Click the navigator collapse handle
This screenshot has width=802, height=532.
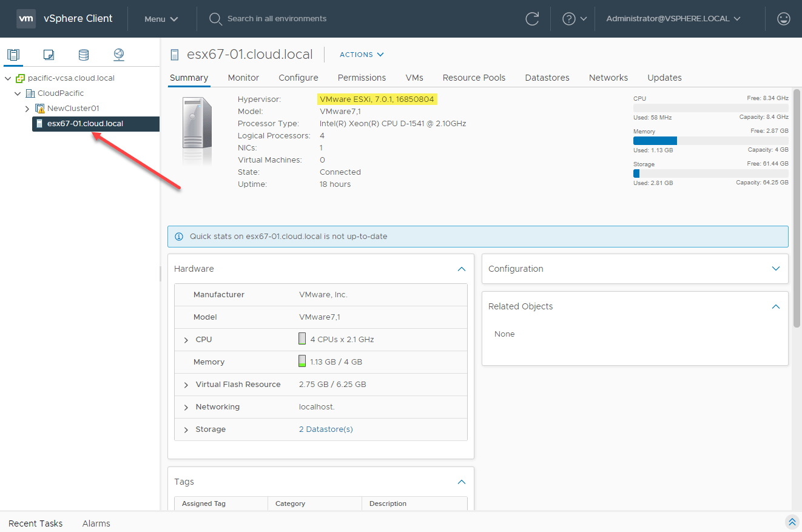pyautogui.click(x=161, y=275)
